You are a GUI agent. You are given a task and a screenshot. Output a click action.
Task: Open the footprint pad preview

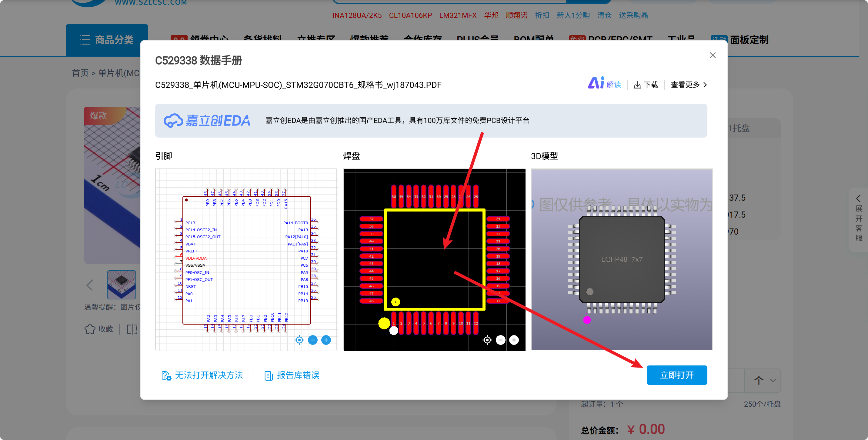coord(434,259)
